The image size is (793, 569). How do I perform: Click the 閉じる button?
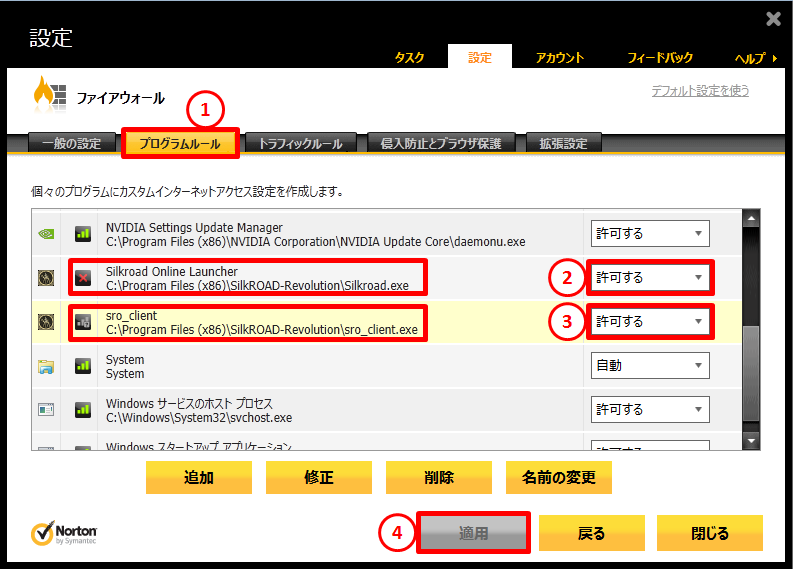(x=710, y=533)
